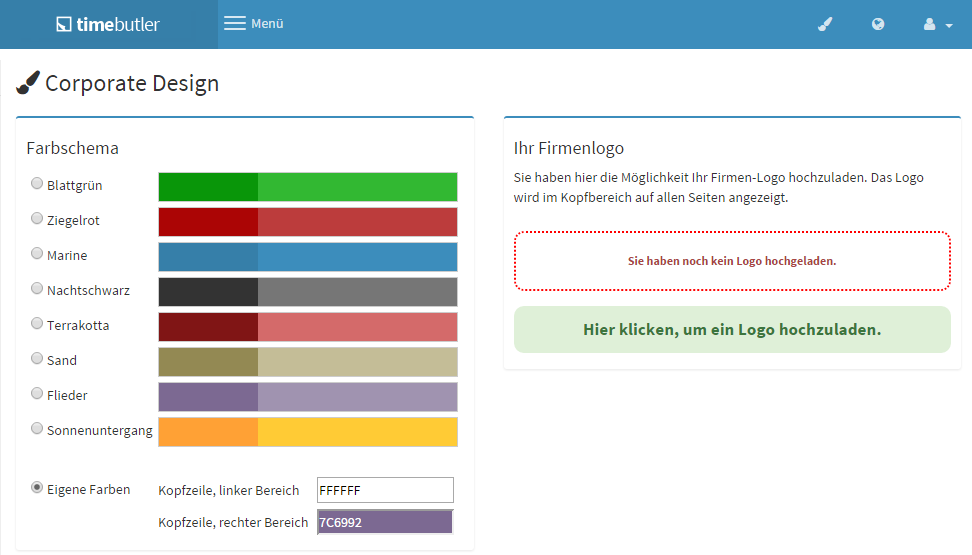
Task: Click the dashed red no-logo placeholder box
Action: point(732,261)
